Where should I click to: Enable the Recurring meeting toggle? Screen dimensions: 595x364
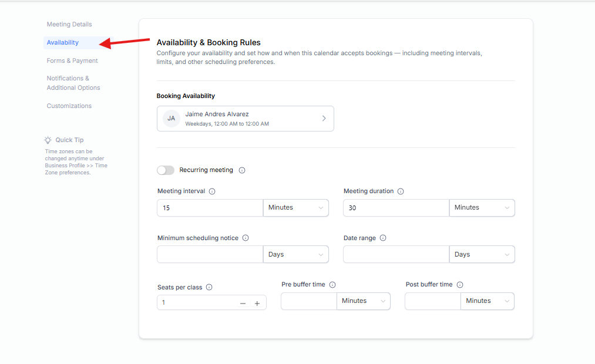pyautogui.click(x=166, y=170)
